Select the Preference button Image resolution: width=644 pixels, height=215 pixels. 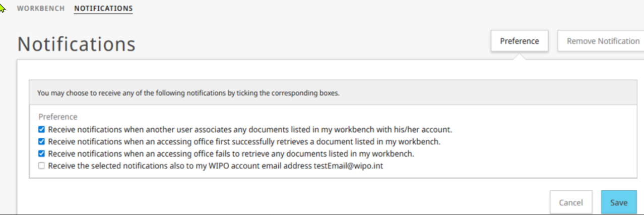click(520, 41)
